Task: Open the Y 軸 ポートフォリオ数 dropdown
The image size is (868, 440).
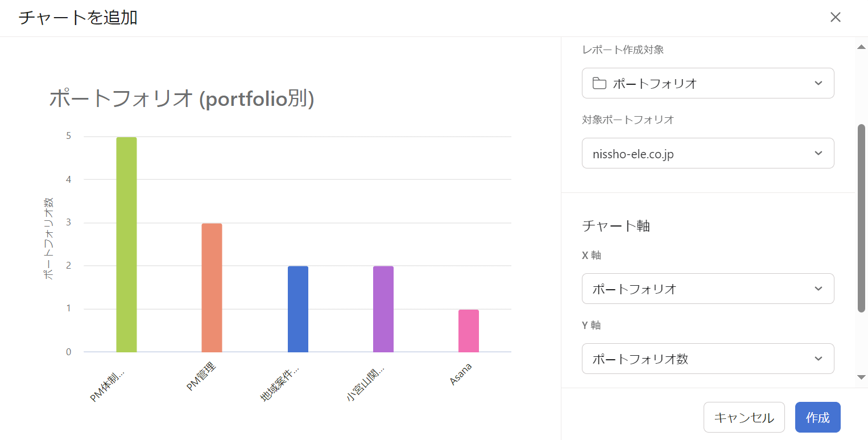Action: [x=708, y=359]
